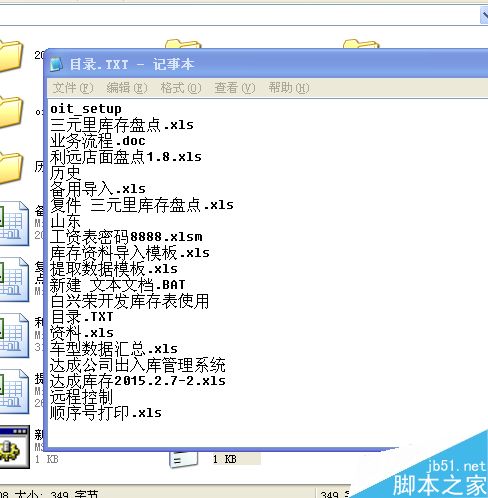The width and height of the screenshot is (488, 498).
Task: Click the line 车型数据汇总.xls
Action: (114, 349)
